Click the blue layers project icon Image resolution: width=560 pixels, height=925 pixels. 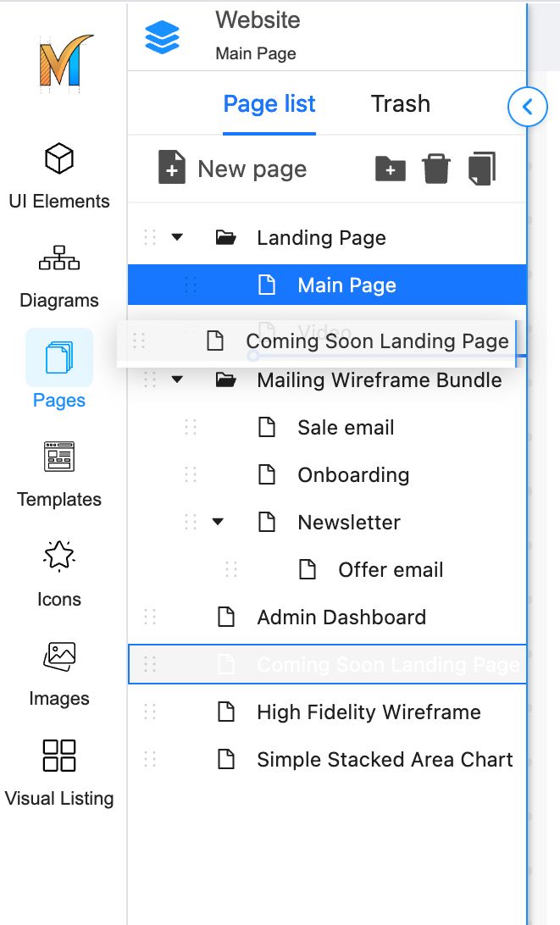tap(163, 36)
